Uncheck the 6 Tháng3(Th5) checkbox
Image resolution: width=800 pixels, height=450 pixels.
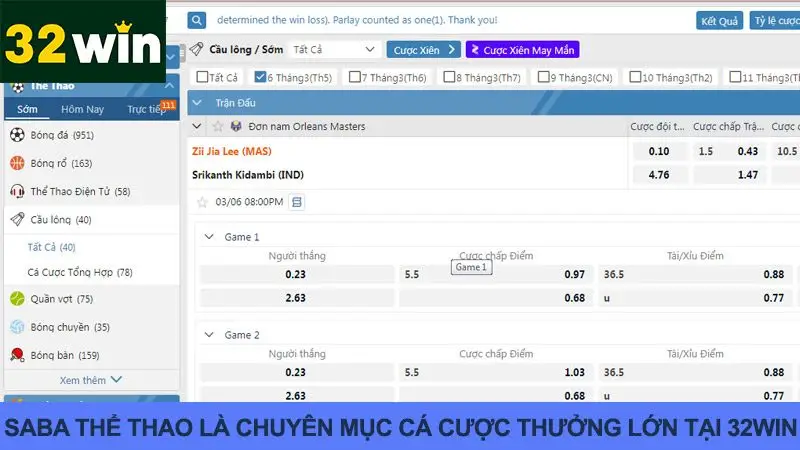(x=260, y=77)
